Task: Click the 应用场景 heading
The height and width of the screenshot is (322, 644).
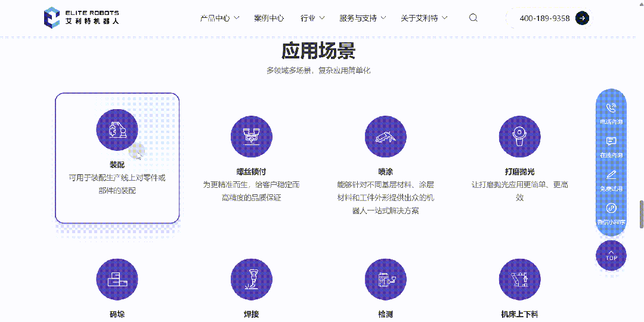Action: click(x=318, y=51)
